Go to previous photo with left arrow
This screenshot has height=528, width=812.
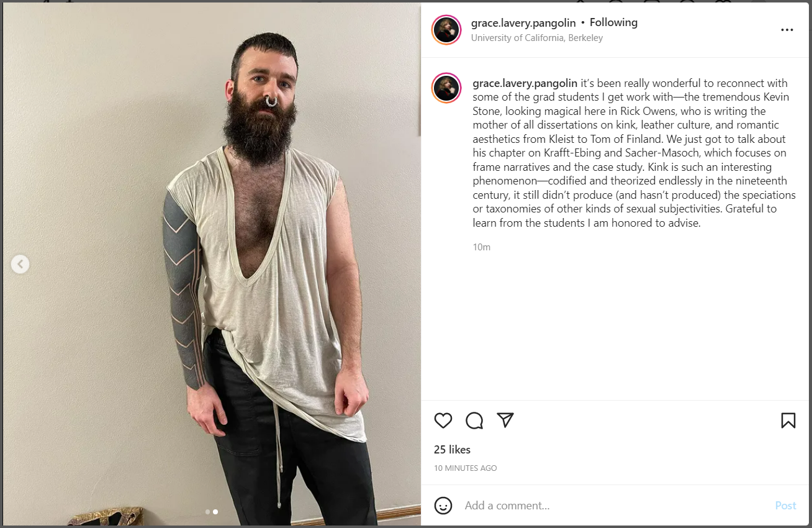coord(20,264)
